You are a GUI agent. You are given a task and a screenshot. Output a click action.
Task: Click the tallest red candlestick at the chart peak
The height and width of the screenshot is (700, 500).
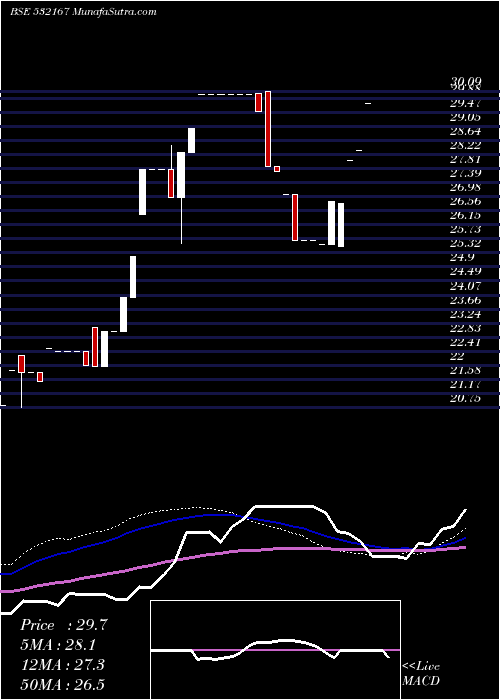(268, 129)
